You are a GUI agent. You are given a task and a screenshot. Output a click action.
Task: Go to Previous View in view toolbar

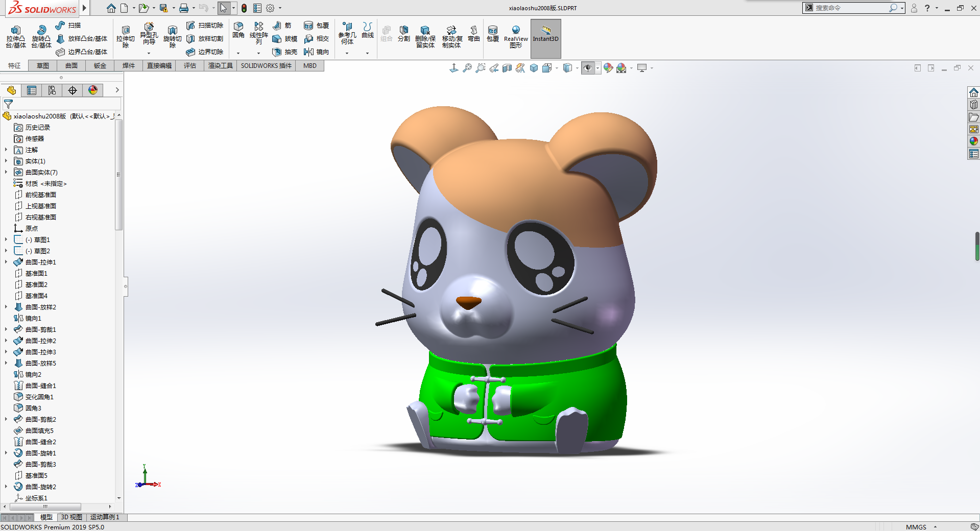click(x=494, y=68)
